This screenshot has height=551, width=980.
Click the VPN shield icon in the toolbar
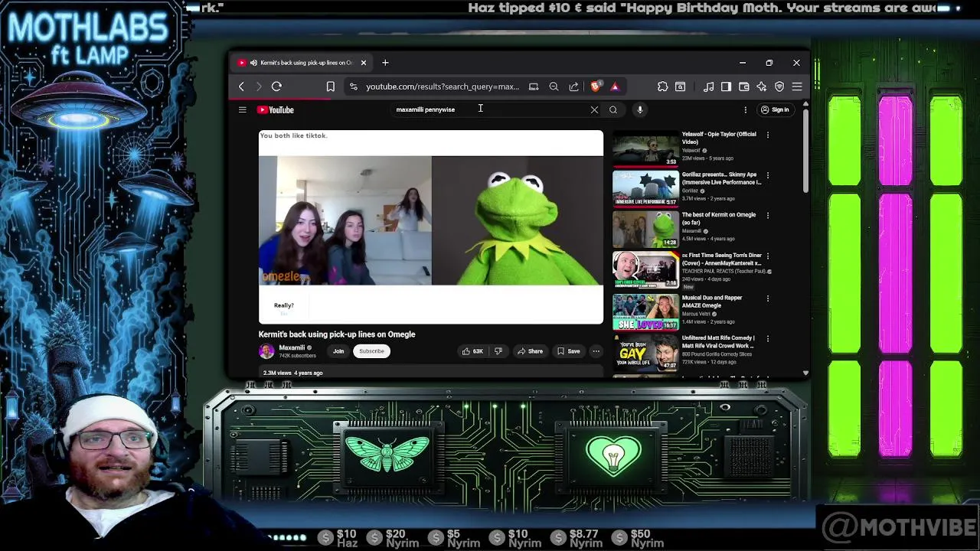click(x=779, y=86)
